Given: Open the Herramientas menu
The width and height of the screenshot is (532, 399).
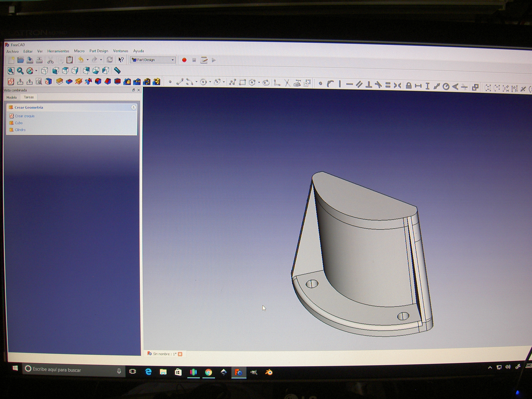Looking at the screenshot, I should click(58, 51).
